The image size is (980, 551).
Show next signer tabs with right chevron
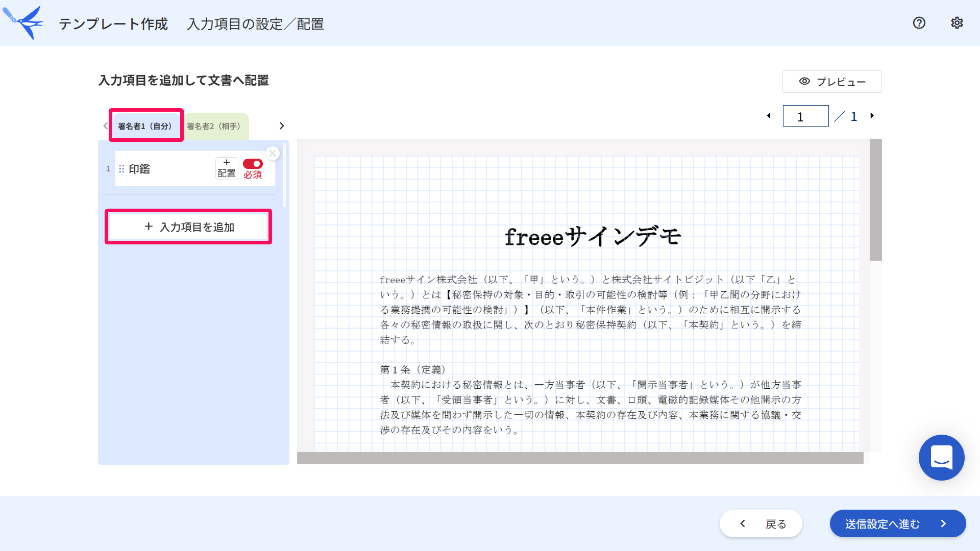[281, 126]
